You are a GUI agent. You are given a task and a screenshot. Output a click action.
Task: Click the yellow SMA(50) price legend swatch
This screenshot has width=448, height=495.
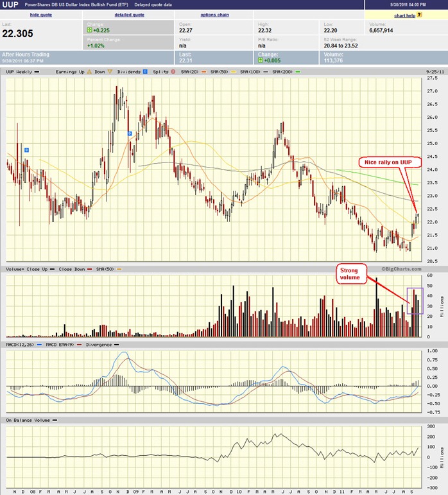click(234, 72)
